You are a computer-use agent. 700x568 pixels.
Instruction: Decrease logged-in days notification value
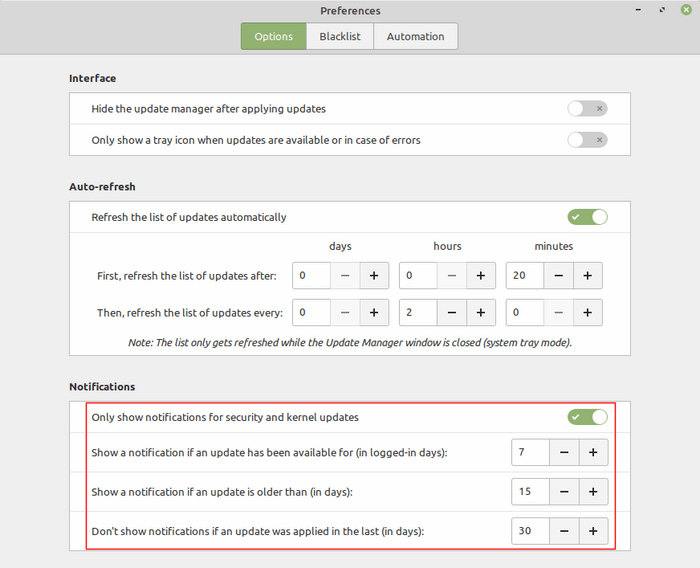(x=564, y=452)
